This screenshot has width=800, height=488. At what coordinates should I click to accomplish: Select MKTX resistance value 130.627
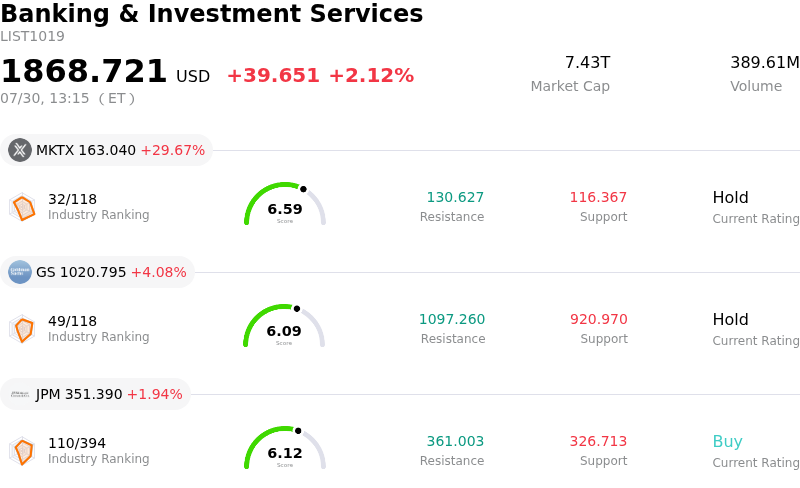[x=455, y=197]
